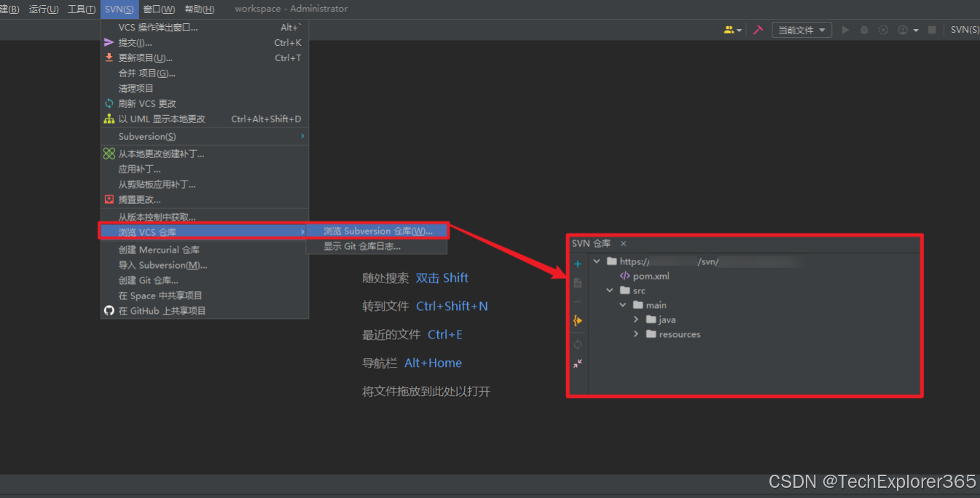Image resolution: width=980 pixels, height=498 pixels.
Task: Click the greyed file icon under plus
Action: [578, 282]
